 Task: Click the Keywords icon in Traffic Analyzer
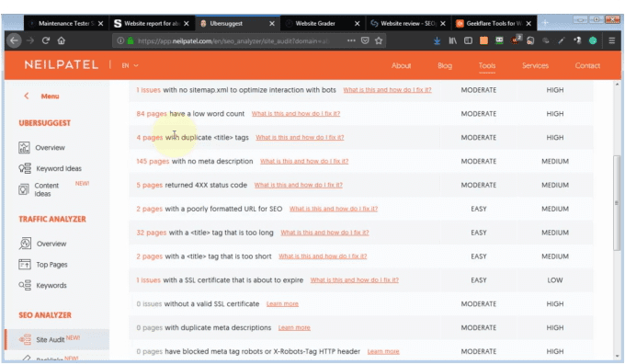[25, 285]
